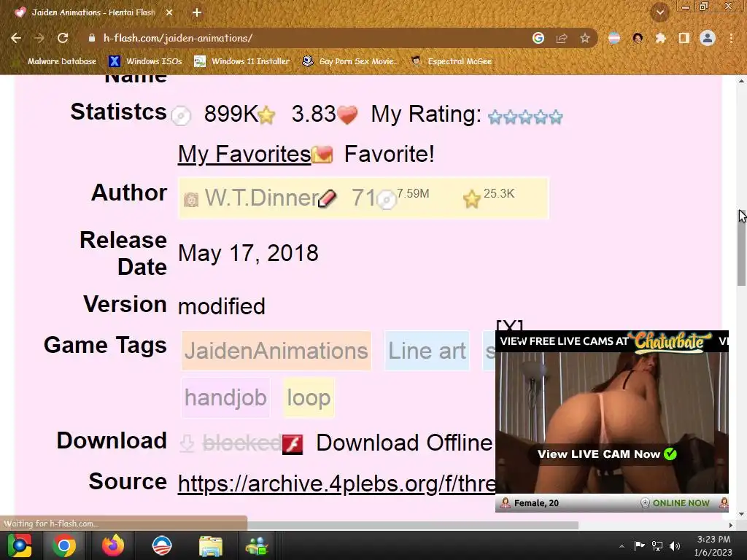Open the Windows 11 Installer bookmark
Viewport: 747px width, 560px height.
click(x=242, y=61)
